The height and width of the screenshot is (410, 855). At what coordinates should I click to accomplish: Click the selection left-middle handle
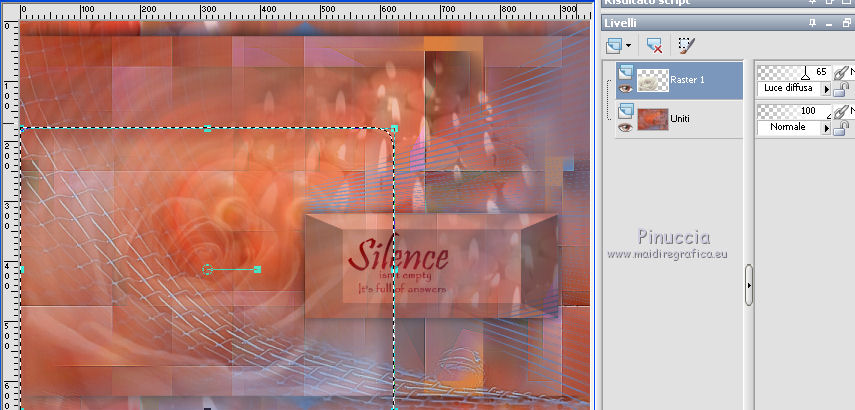[x=22, y=269]
